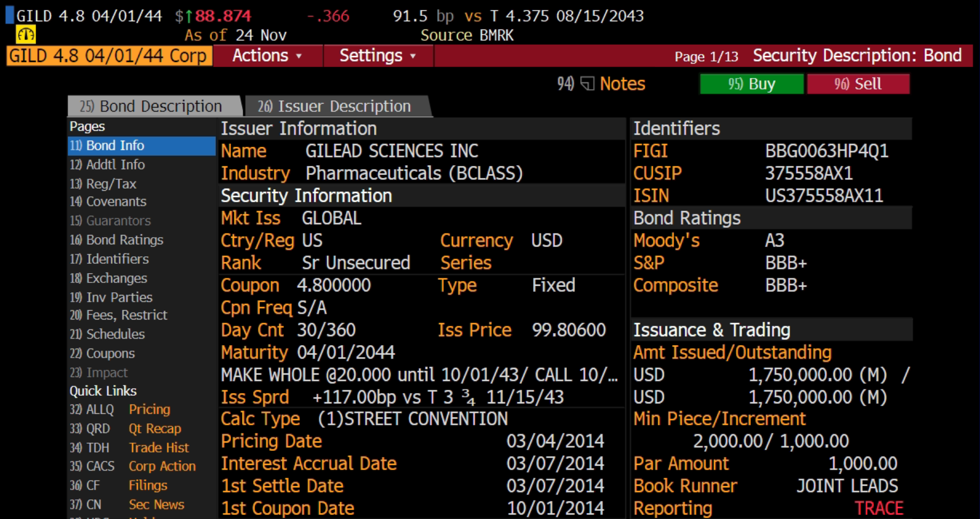The width and height of the screenshot is (980, 519).
Task: Select the Bond Info page
Action: click(141, 146)
